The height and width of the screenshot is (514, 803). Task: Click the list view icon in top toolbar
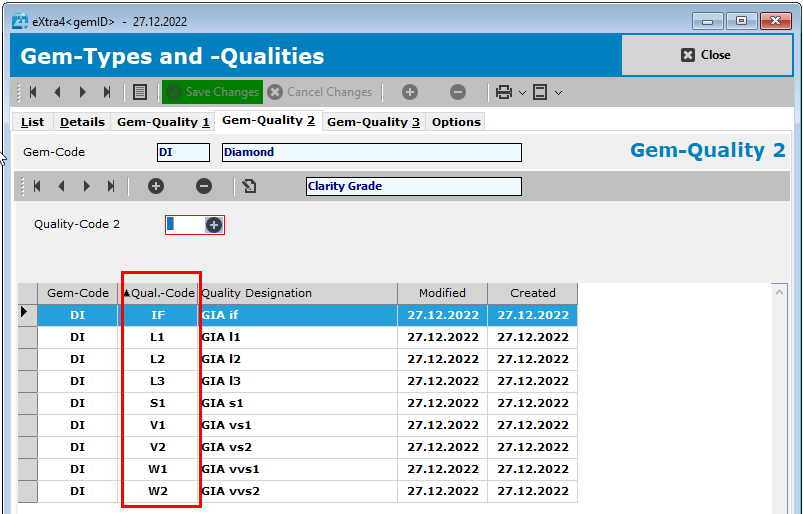tap(140, 92)
